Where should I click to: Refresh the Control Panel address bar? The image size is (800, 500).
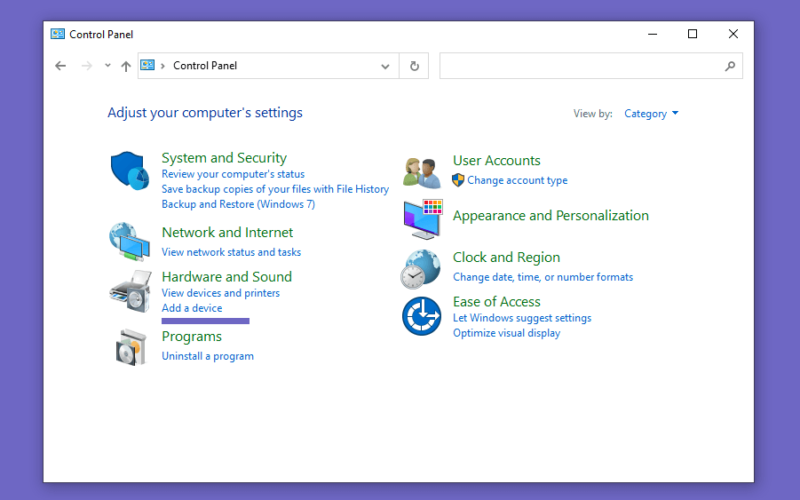pyautogui.click(x=414, y=66)
